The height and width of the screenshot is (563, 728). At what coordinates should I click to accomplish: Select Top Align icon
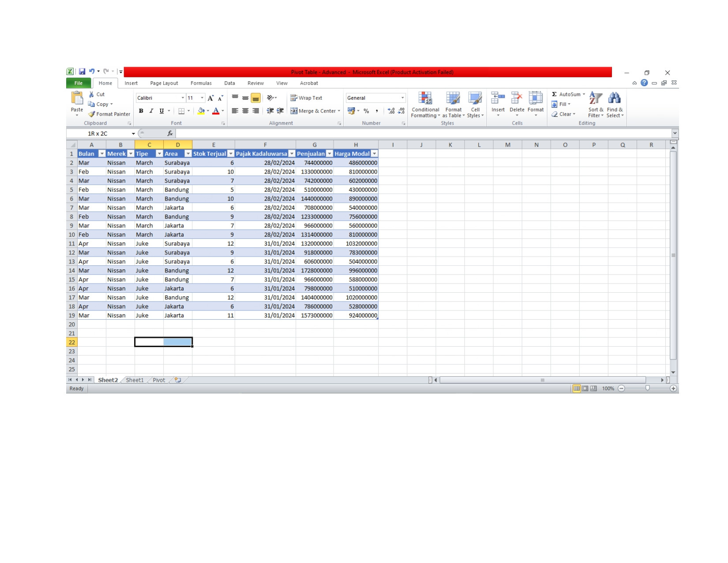[235, 98]
